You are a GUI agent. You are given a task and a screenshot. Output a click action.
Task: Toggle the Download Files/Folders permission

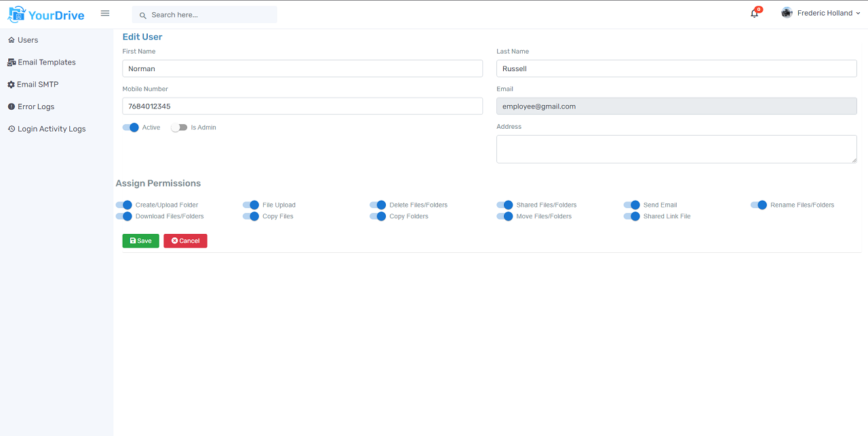tap(123, 216)
